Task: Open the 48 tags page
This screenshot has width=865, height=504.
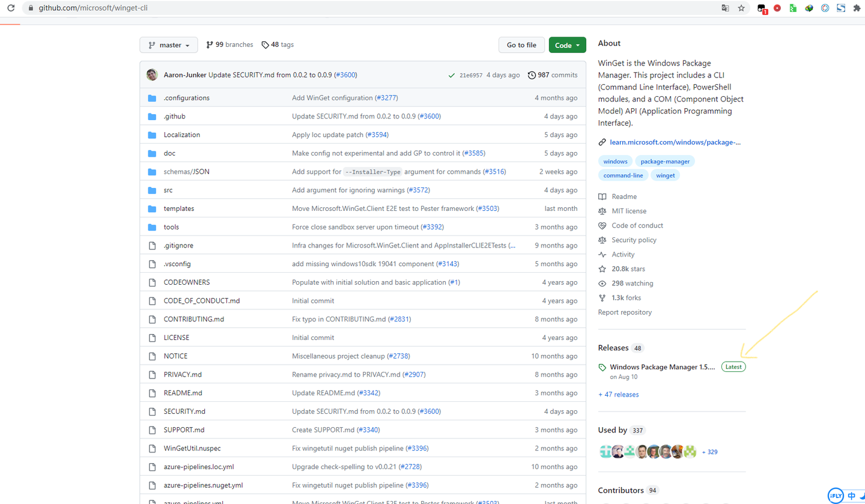Action: point(278,45)
